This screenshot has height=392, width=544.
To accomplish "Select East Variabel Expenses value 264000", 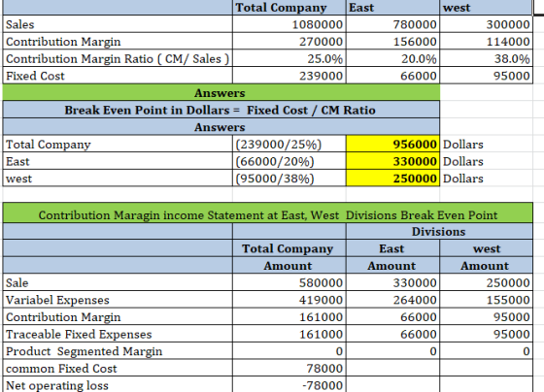I will tap(392, 300).
